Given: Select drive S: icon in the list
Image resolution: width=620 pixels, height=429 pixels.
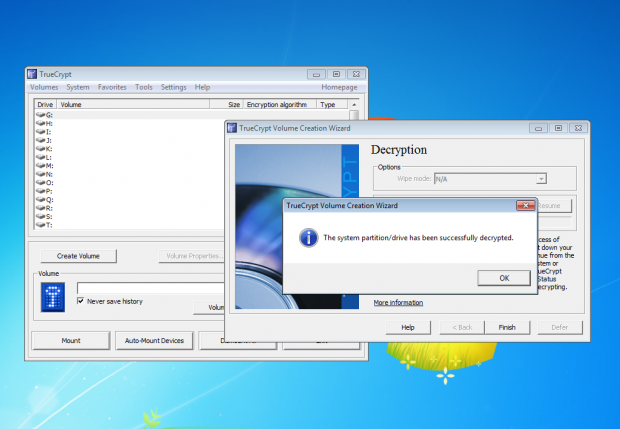Looking at the screenshot, I should pyautogui.click(x=41, y=216).
